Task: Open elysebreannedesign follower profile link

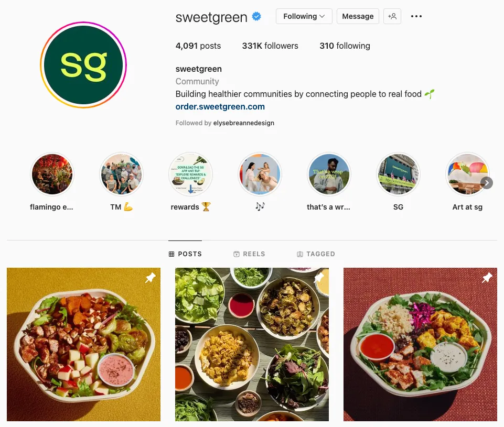Action: [244, 123]
